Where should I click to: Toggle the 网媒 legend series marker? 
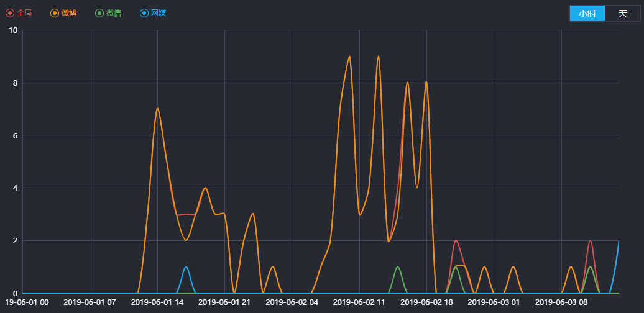pyautogui.click(x=144, y=13)
